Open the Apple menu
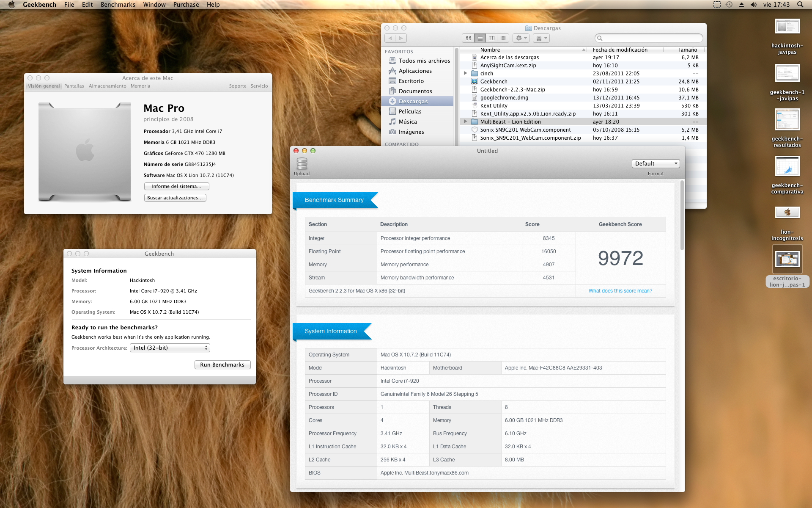Screen dimensions: 812x508 pos(11,5)
